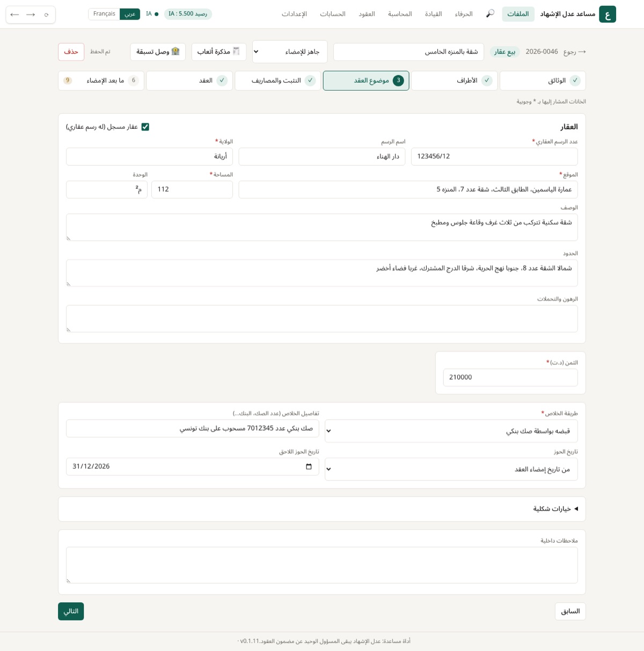
Task: Click the الموقع location field
Action: pyautogui.click(x=408, y=189)
